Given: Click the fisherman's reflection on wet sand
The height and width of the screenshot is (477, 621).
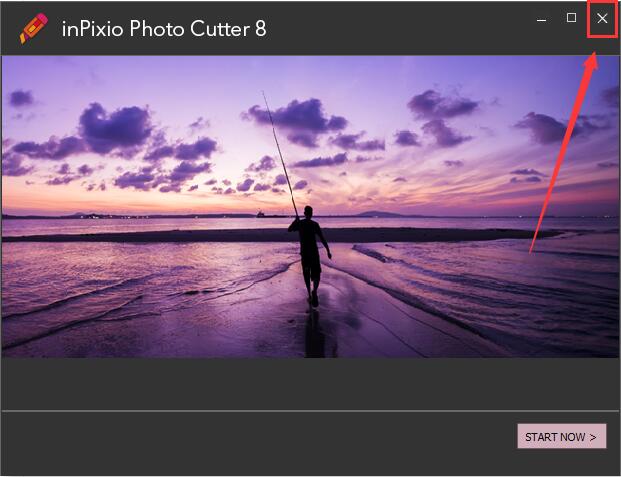Looking at the screenshot, I should point(317,332).
